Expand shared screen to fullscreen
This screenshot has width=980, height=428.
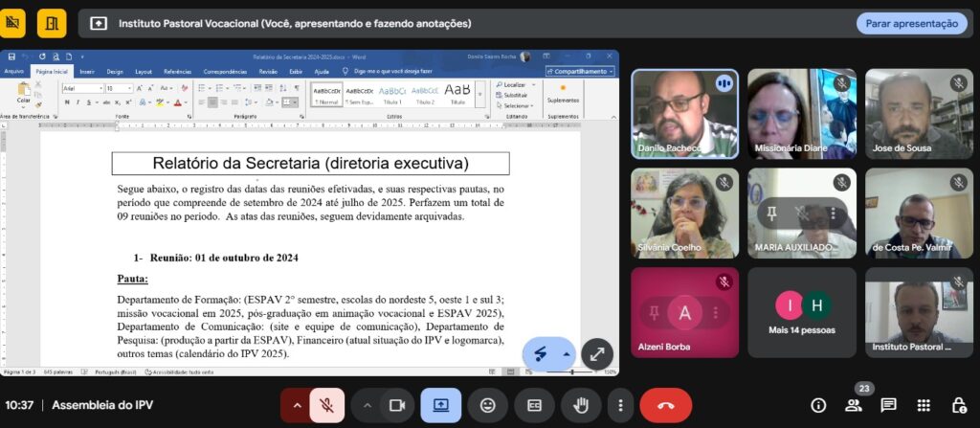(x=596, y=353)
